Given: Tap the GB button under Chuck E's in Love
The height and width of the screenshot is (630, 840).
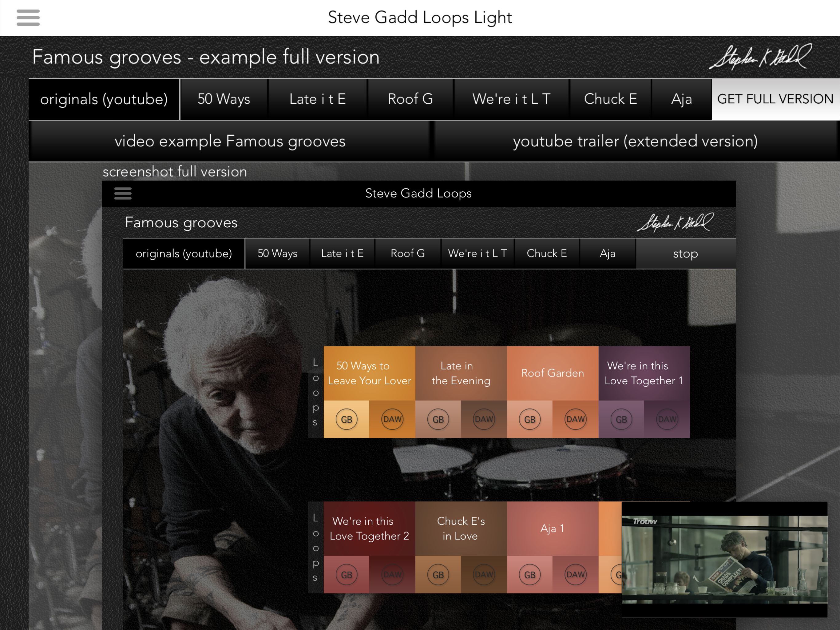Looking at the screenshot, I should [438, 575].
